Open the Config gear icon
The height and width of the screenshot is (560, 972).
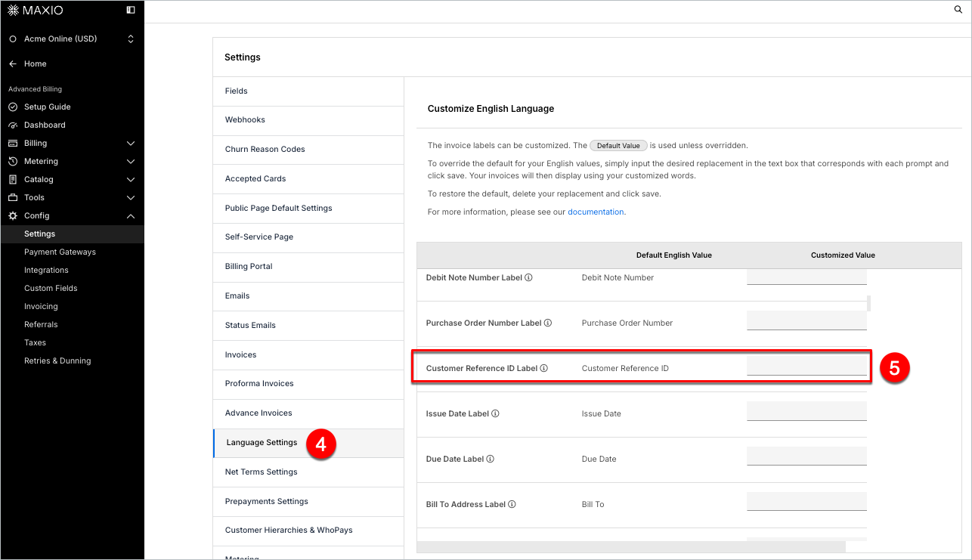pyautogui.click(x=11, y=215)
